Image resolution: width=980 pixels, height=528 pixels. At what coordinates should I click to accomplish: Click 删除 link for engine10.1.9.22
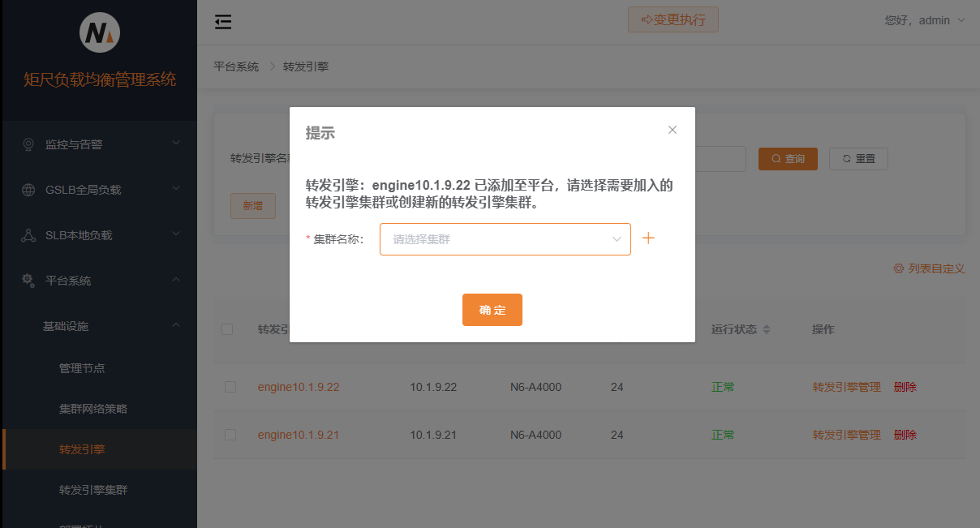point(905,387)
